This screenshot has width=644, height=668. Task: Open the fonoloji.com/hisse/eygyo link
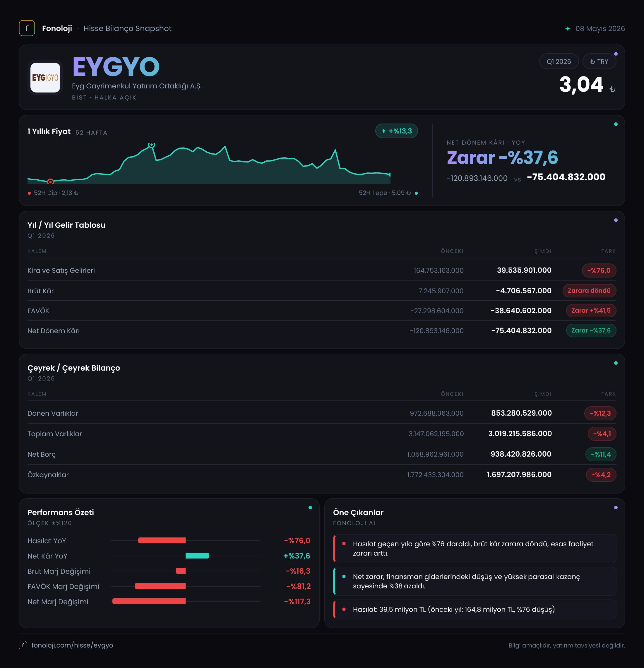[72, 645]
